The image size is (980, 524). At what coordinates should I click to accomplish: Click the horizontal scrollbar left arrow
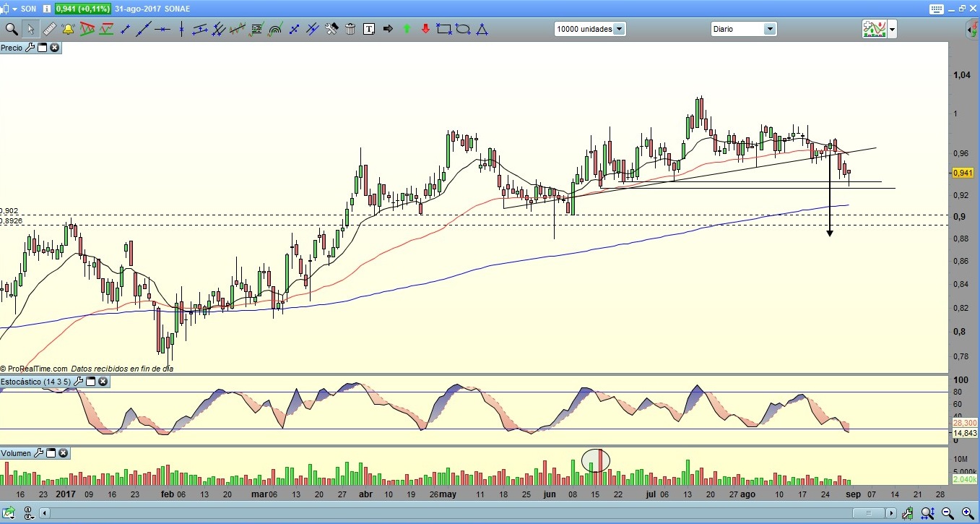(x=45, y=513)
